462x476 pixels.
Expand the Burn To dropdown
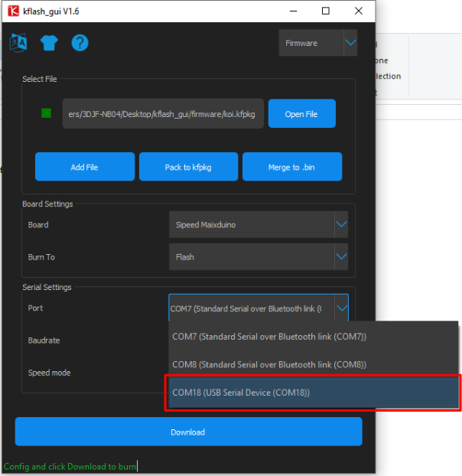pos(341,257)
